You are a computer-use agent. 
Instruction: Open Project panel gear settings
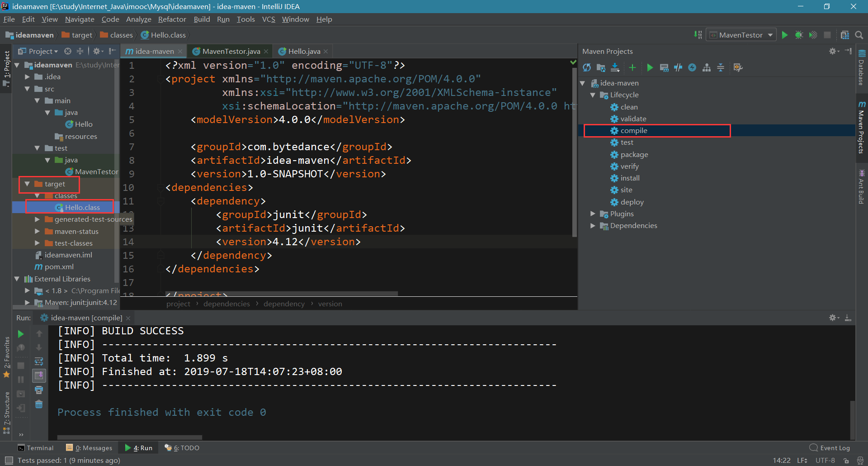pos(98,51)
